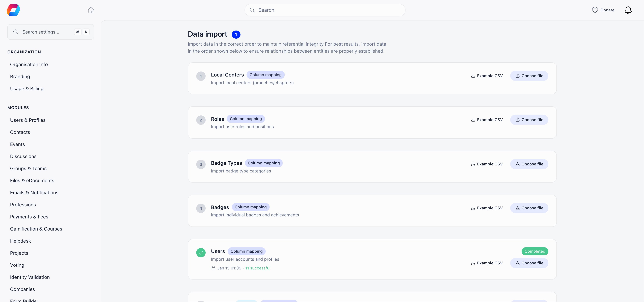The width and height of the screenshot is (644, 302).
Task: Open Column mapping for Users
Action: (x=247, y=251)
